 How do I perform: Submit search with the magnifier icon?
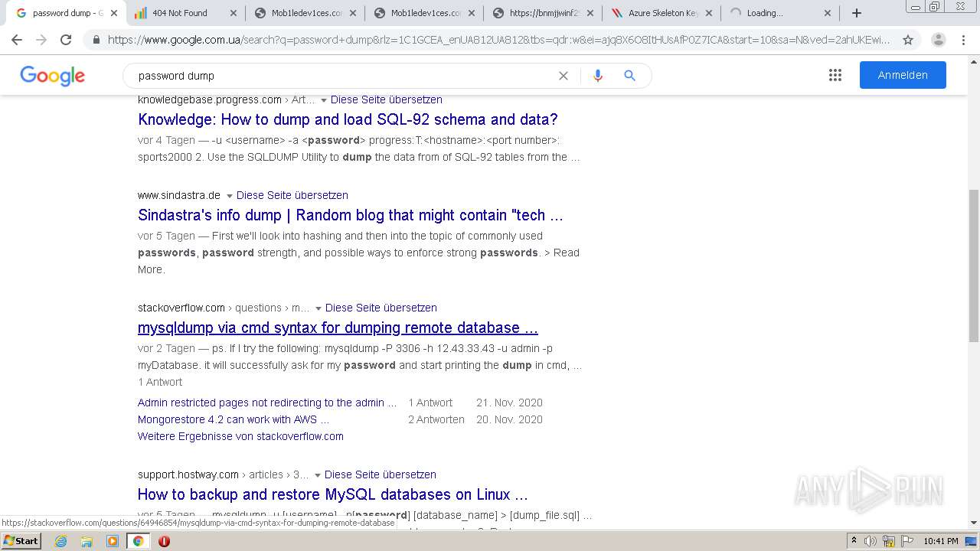click(x=629, y=76)
